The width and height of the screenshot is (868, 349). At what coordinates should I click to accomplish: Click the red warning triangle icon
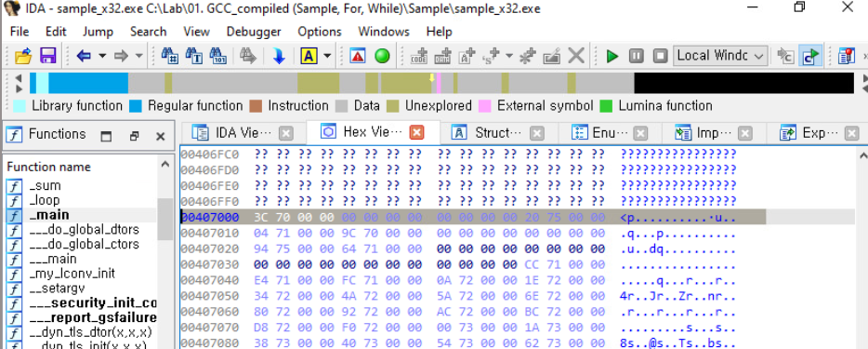(x=358, y=56)
